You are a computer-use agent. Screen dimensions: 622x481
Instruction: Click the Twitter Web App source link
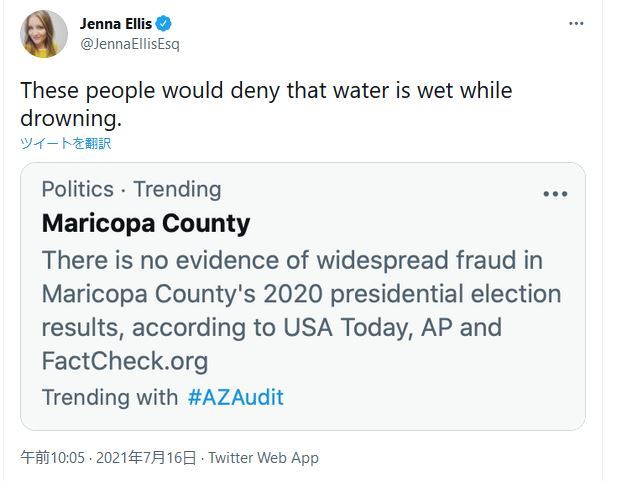click(263, 457)
